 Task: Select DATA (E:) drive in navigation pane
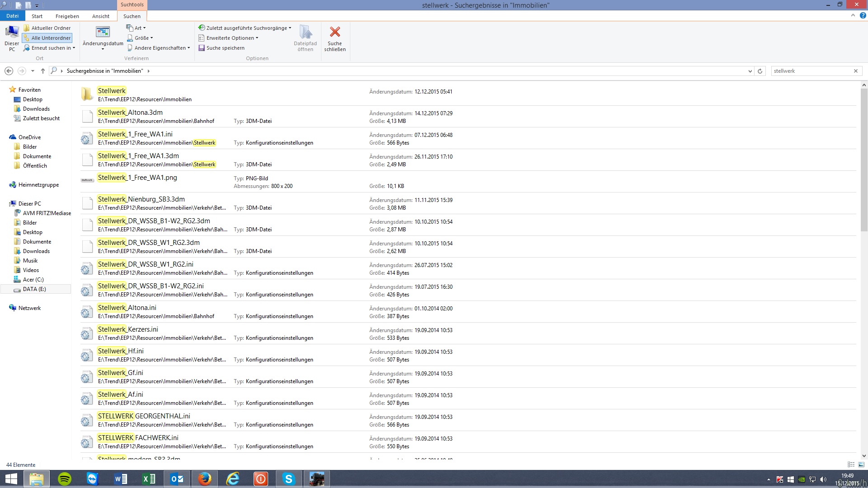tap(34, 289)
